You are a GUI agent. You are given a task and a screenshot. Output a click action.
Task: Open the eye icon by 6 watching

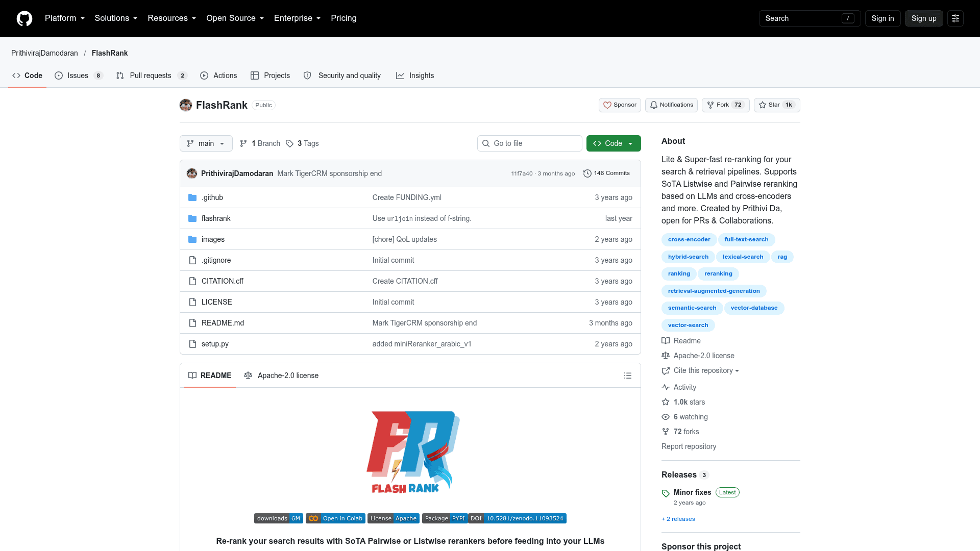click(666, 417)
